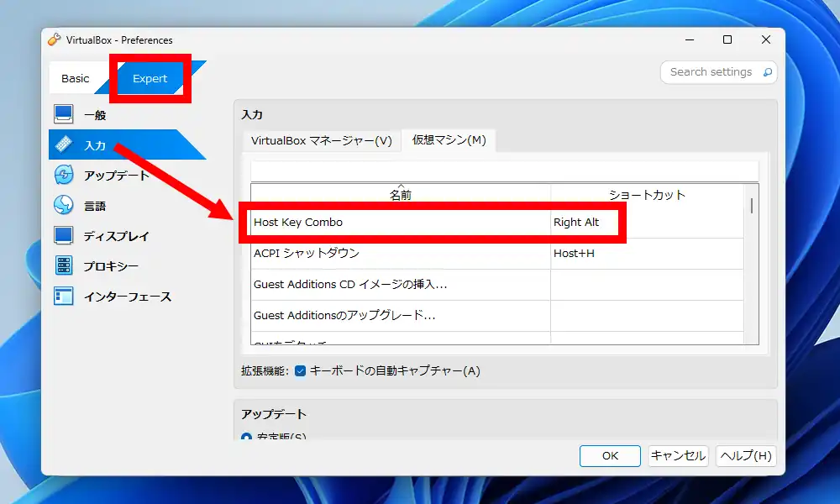Open help via the ヘルプ(H) button
Viewport: 840px width, 504px height.
tap(745, 456)
